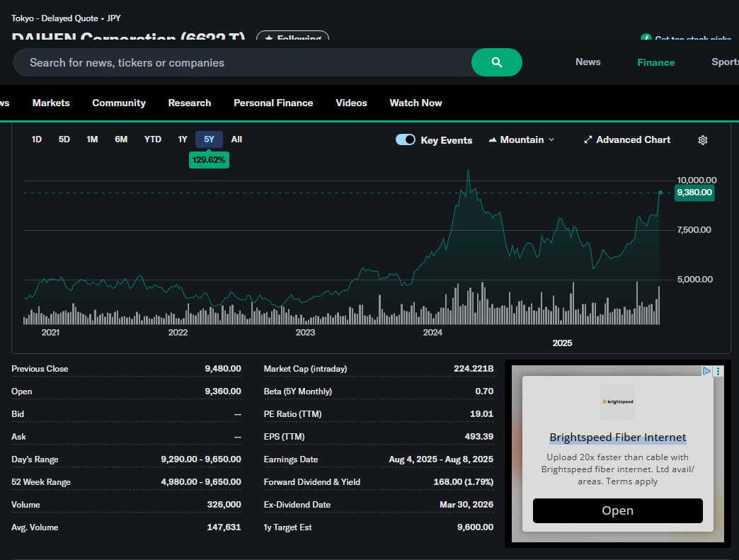Click the Open value 9,360.00

point(222,392)
